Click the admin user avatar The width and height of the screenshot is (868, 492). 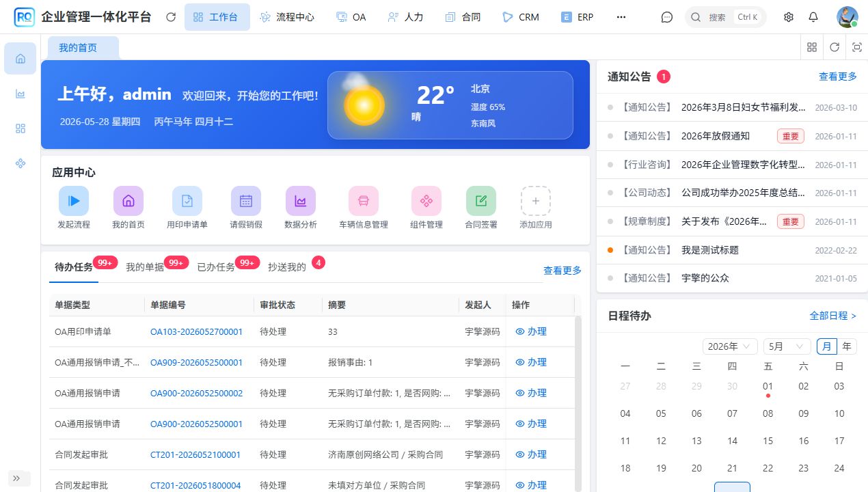click(x=847, y=17)
